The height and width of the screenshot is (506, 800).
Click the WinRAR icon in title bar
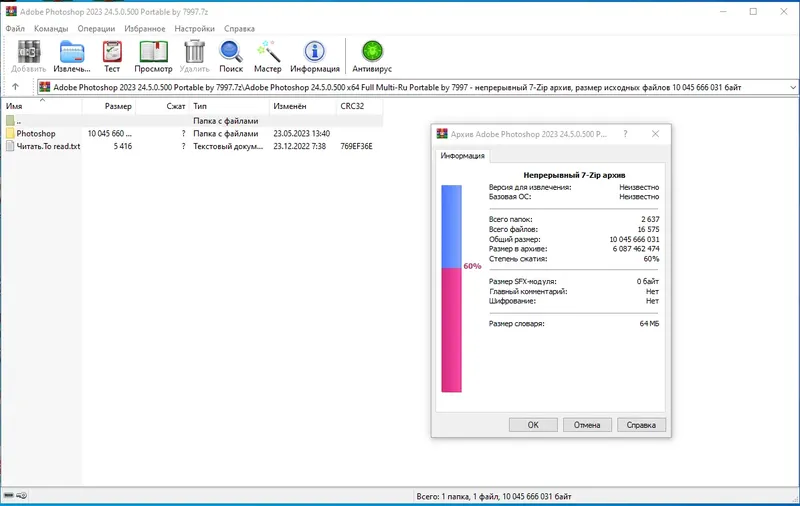click(x=11, y=11)
